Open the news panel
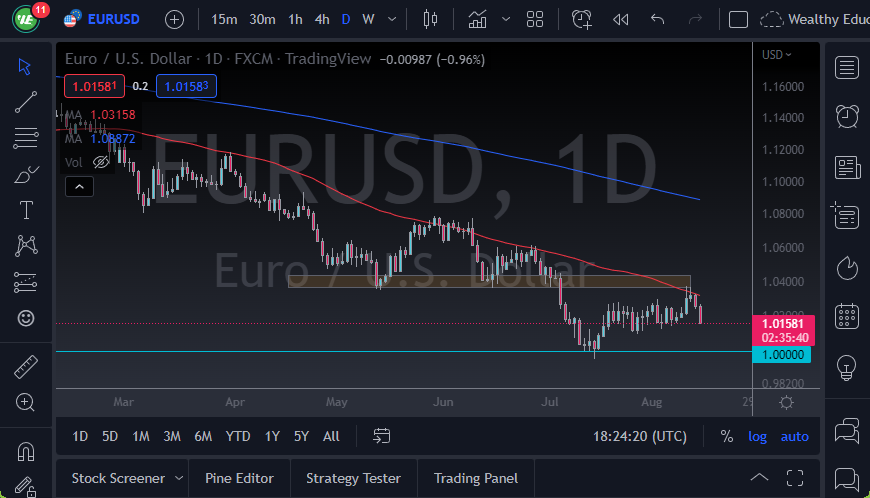 (847, 167)
